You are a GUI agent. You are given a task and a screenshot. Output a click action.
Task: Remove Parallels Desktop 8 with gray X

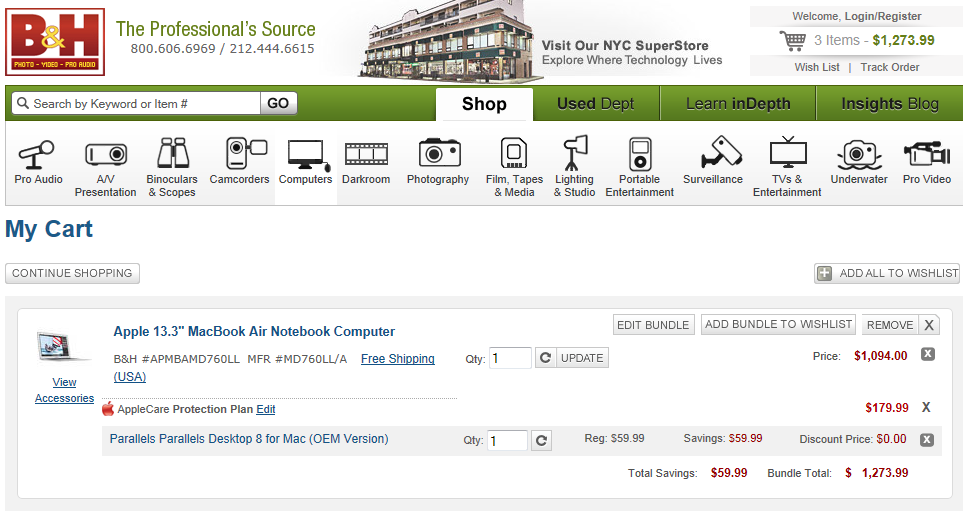point(927,439)
